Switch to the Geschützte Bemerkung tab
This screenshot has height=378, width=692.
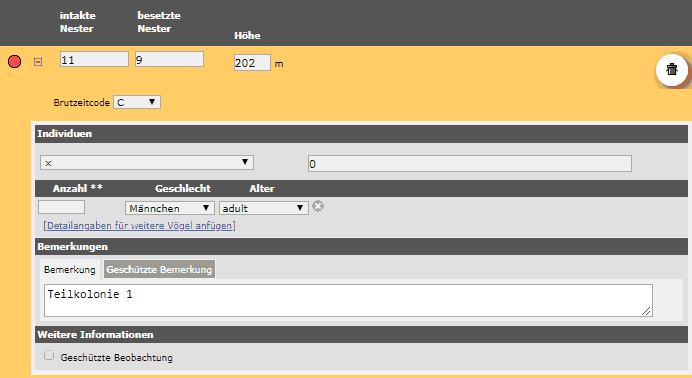tap(159, 269)
